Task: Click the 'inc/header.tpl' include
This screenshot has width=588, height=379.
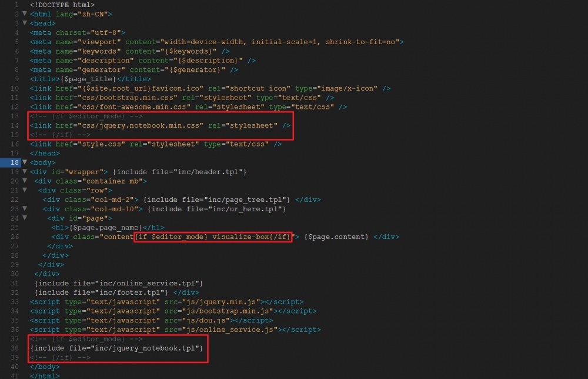Action: pos(179,172)
